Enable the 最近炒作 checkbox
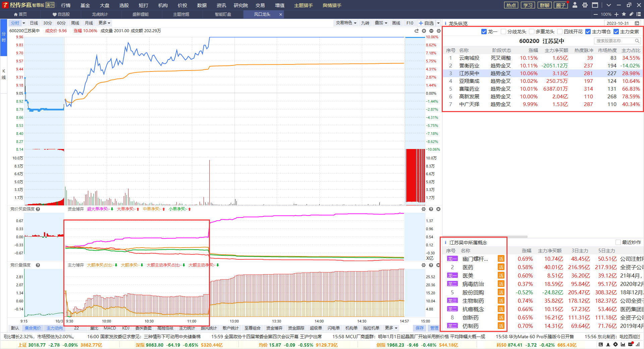This screenshot has height=349, width=644. coord(618,242)
